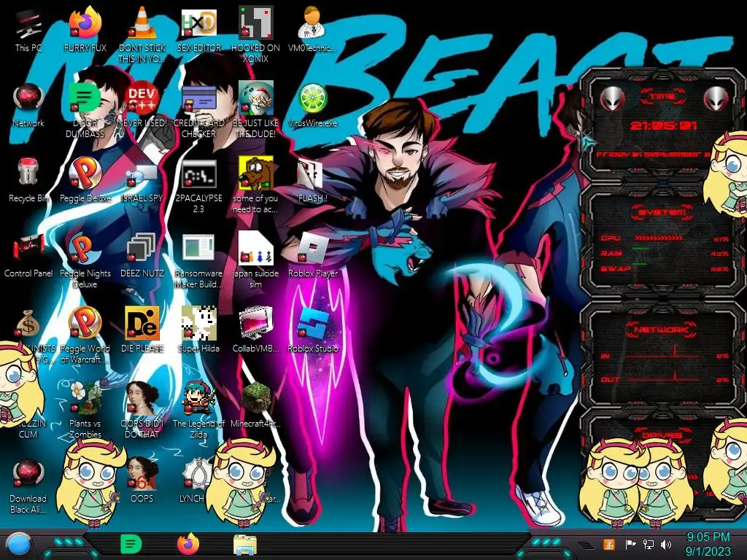Launch the FURRY FUX Firefox shortcut
This screenshot has width=747, height=560.
coord(85,23)
